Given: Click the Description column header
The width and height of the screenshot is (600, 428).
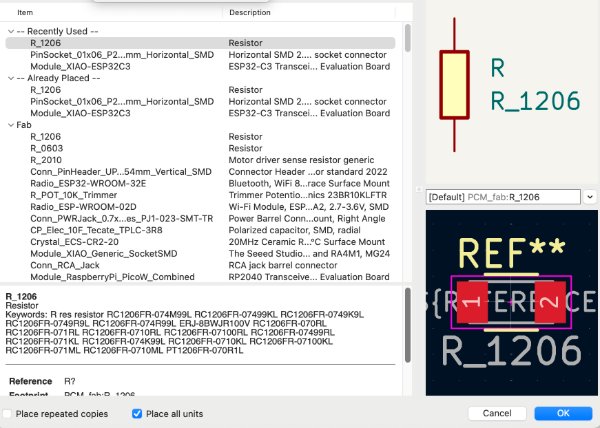Looking at the screenshot, I should 249,12.
